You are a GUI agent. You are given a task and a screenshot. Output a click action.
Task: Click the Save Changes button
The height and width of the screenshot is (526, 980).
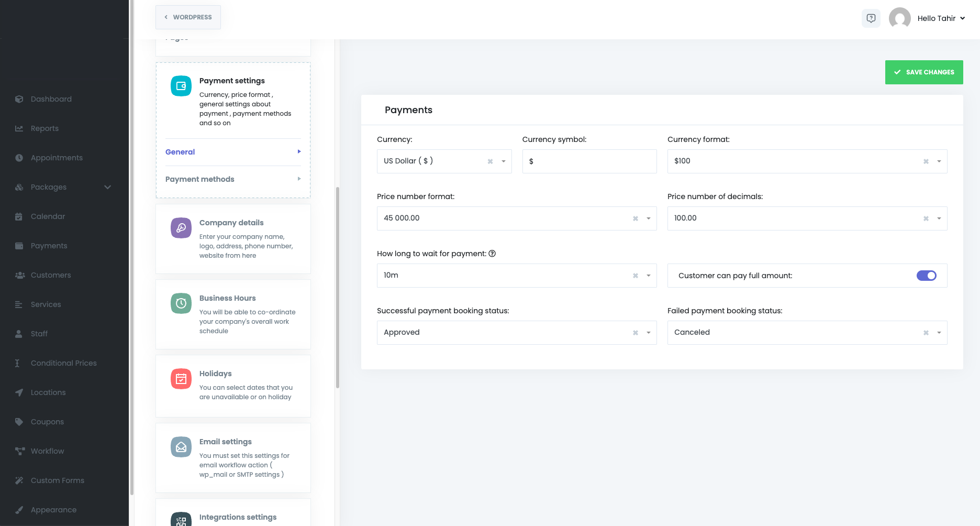tap(924, 72)
